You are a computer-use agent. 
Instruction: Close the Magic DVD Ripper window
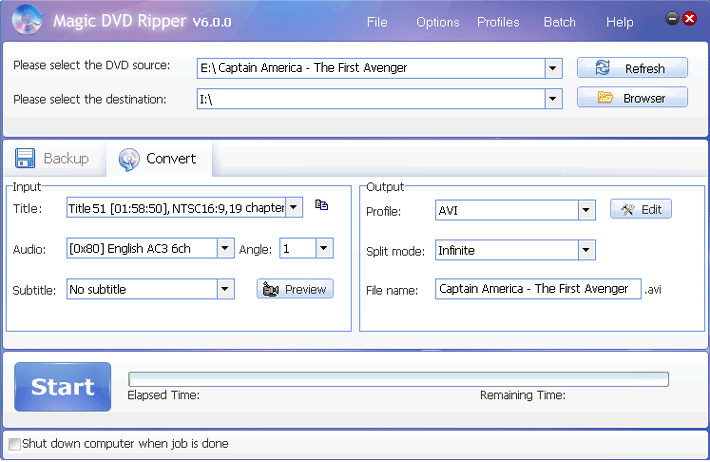coord(690,18)
